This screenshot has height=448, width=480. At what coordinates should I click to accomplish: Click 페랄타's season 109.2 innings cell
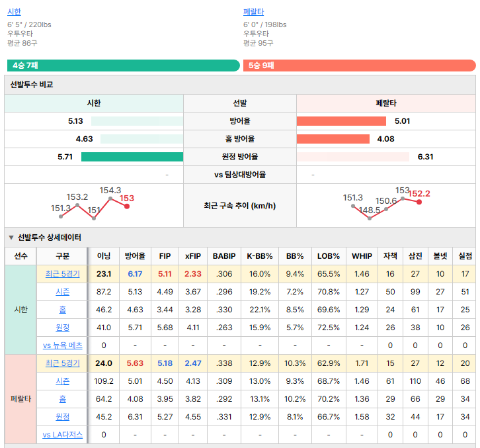point(104,381)
